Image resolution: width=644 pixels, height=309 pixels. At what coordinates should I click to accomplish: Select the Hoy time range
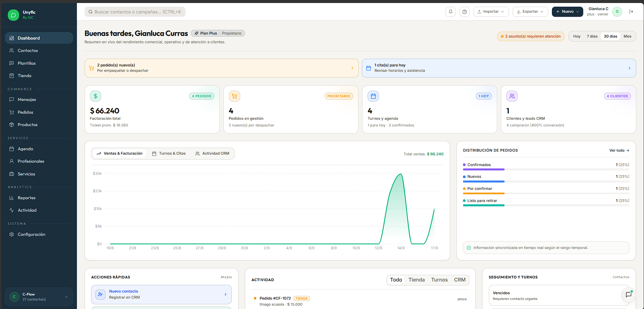[577, 36]
